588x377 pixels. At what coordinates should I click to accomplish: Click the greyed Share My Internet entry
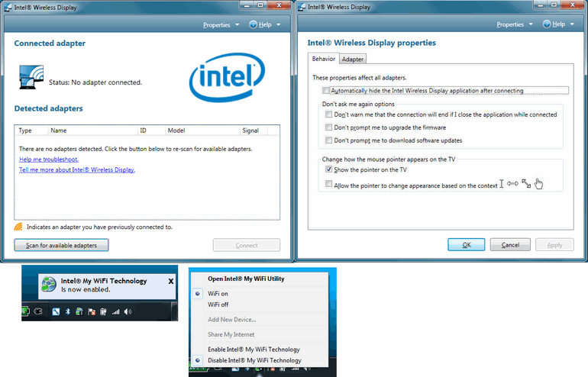click(x=231, y=334)
